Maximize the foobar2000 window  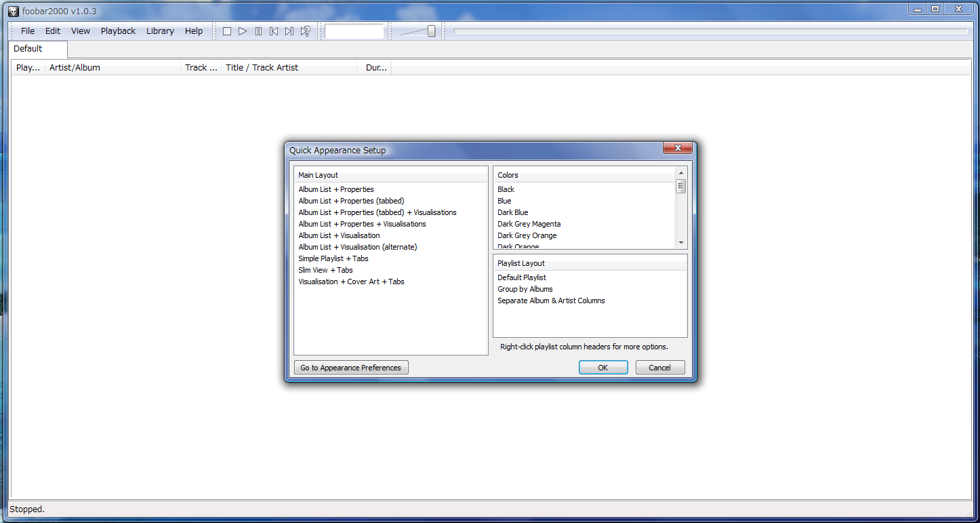click(935, 9)
